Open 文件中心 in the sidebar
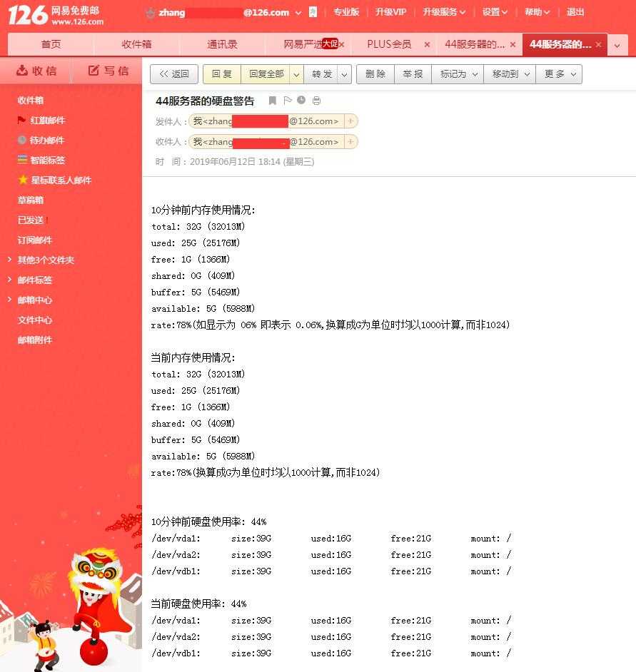636x672 pixels. [35, 320]
